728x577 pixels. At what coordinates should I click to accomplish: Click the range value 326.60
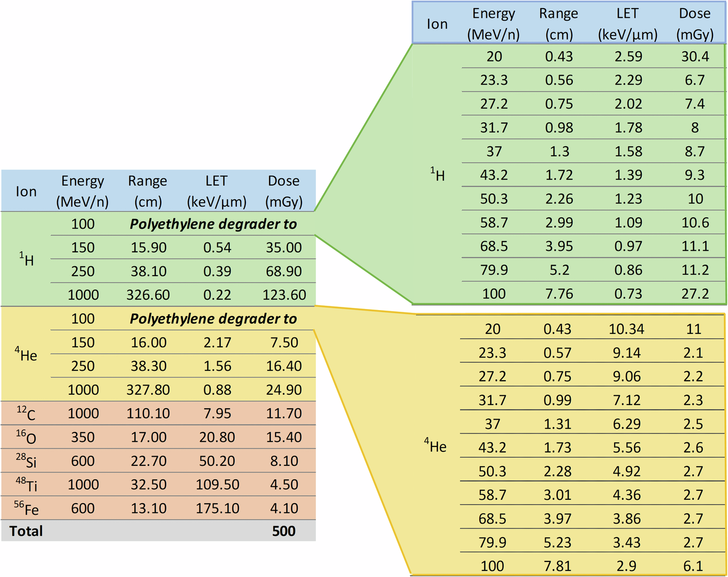(148, 295)
